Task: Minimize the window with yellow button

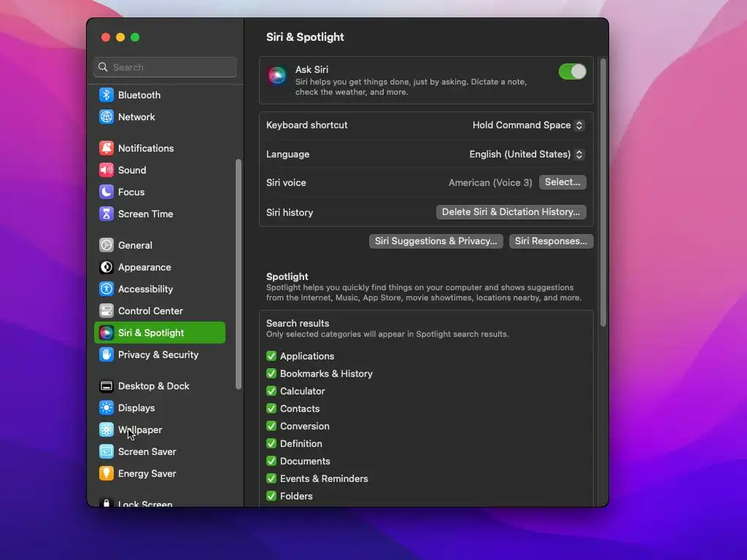Action: coord(120,38)
